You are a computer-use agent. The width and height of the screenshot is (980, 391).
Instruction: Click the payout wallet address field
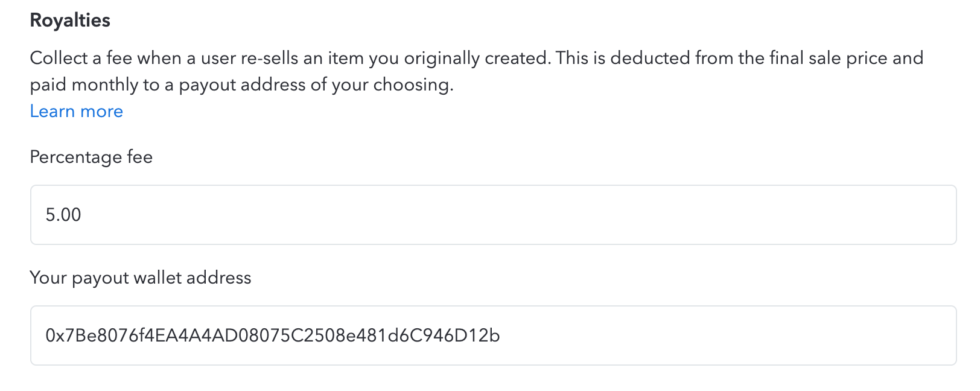[x=493, y=335]
